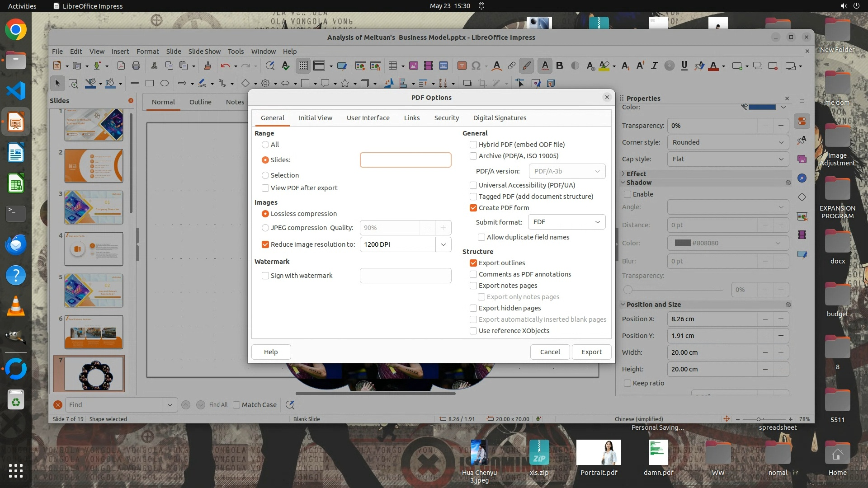Select the All range radio button

click(265, 145)
